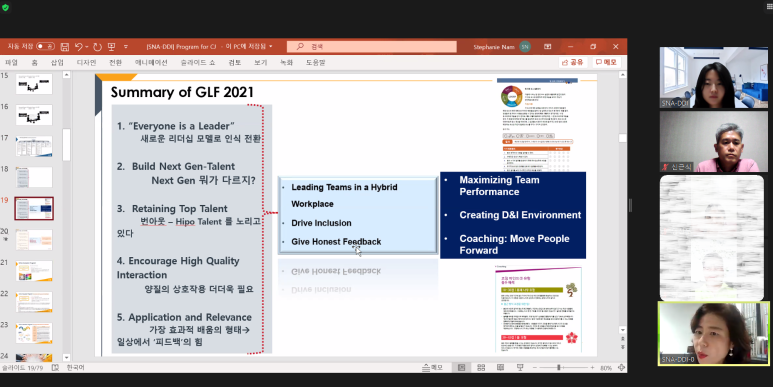Toggle the notes pane (메모) in status bar
This screenshot has width=773, height=387.
(x=432, y=368)
